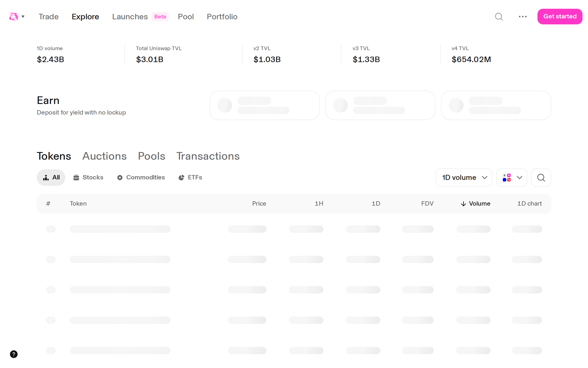Viewport: 588px width, 368px height.
Task: Click the token table search icon
Action: [x=541, y=177]
